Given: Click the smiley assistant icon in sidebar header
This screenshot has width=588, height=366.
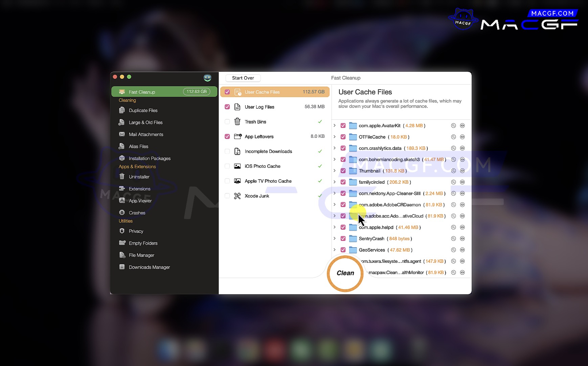Looking at the screenshot, I should click(x=207, y=78).
